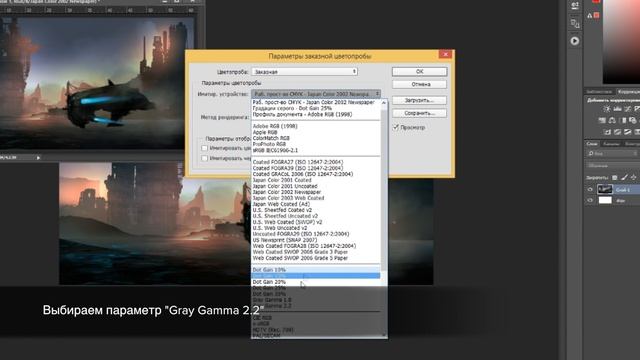Click the Сохранить... button
This screenshot has height=360, width=640.
(x=420, y=113)
